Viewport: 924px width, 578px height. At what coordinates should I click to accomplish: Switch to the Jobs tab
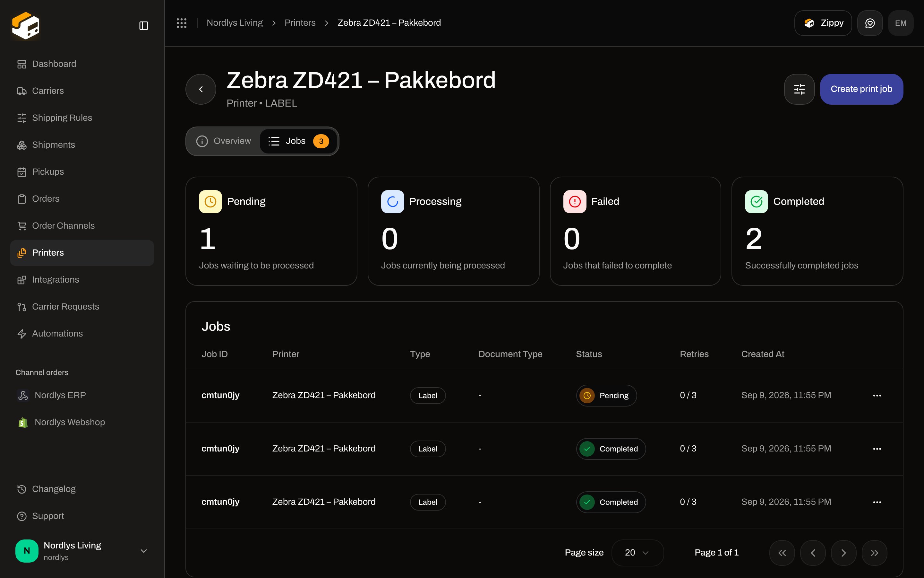pos(298,141)
